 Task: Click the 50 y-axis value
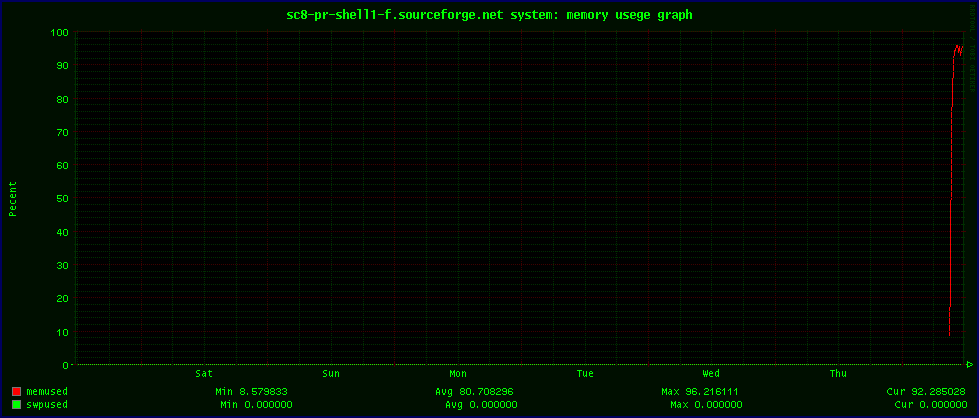tap(61, 199)
